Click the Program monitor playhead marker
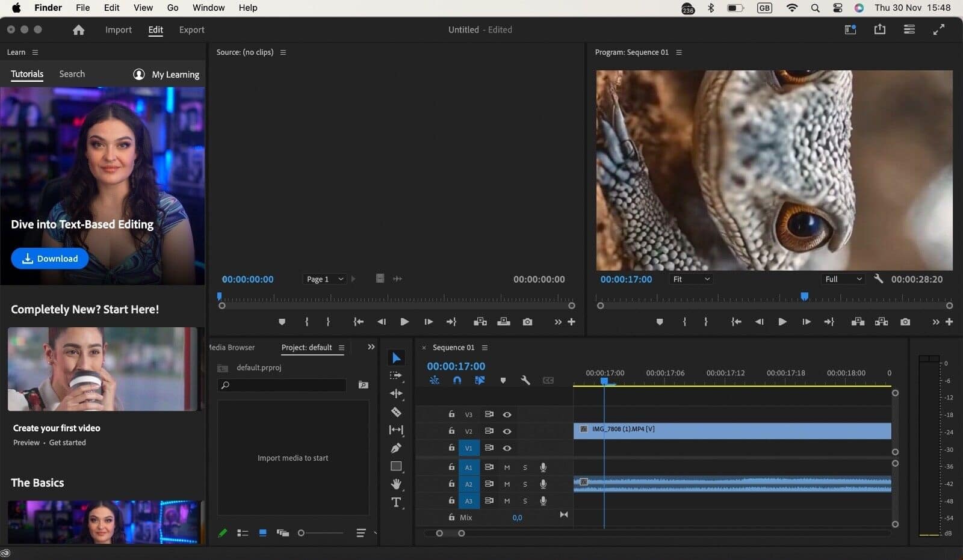 pyautogui.click(x=804, y=296)
